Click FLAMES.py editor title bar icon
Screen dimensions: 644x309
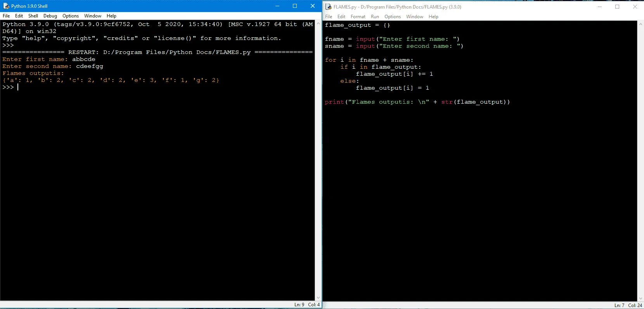point(328,7)
